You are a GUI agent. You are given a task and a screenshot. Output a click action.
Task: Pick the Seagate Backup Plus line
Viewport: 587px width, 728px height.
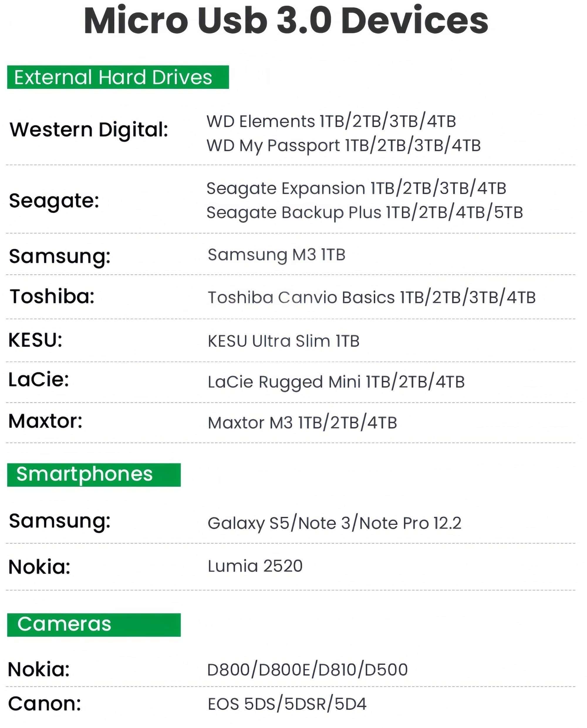click(365, 213)
